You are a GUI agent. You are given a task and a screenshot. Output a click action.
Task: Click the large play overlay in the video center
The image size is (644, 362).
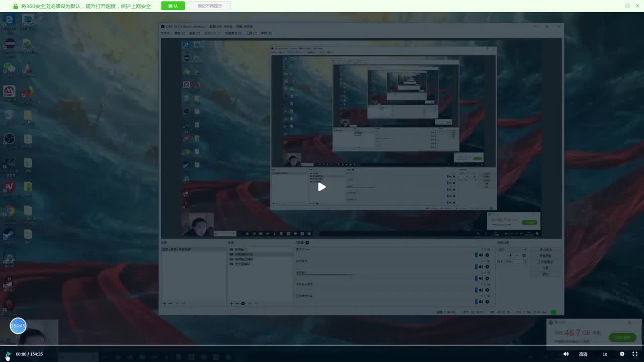pyautogui.click(x=321, y=187)
